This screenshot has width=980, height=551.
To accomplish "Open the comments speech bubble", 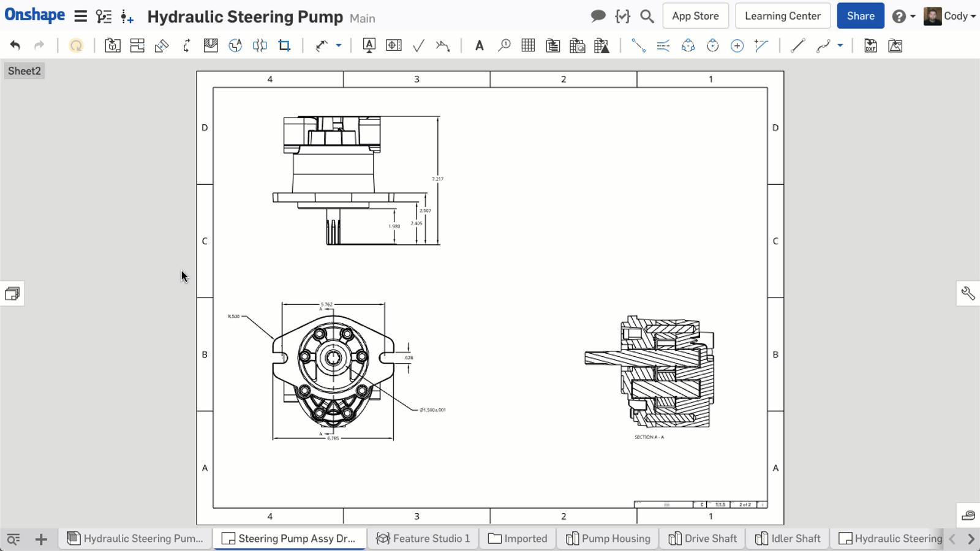I will [598, 17].
